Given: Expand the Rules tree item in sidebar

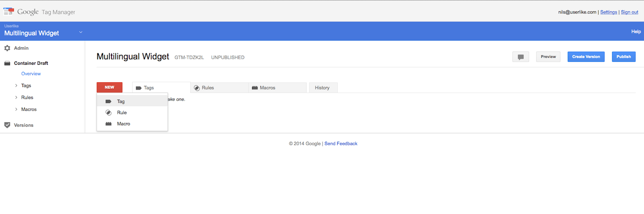Looking at the screenshot, I should coord(16,97).
